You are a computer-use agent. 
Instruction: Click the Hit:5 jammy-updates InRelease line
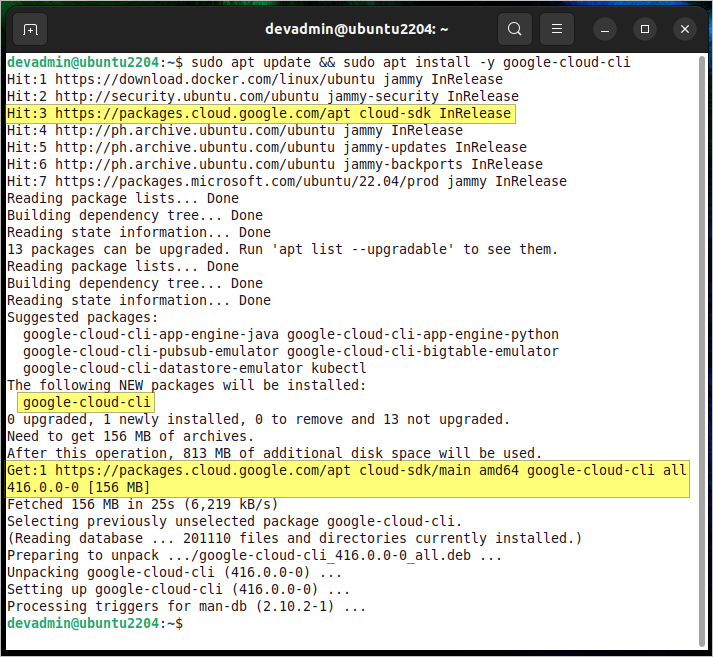[x=267, y=147]
